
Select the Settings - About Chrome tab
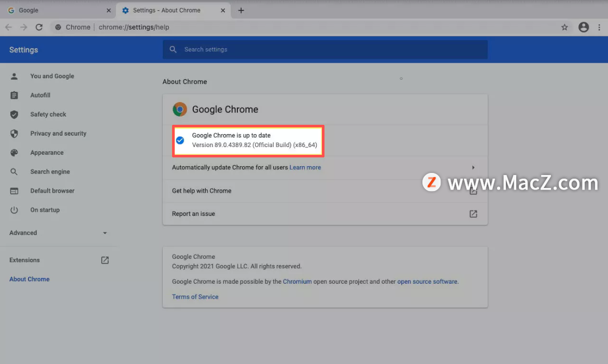[174, 10]
